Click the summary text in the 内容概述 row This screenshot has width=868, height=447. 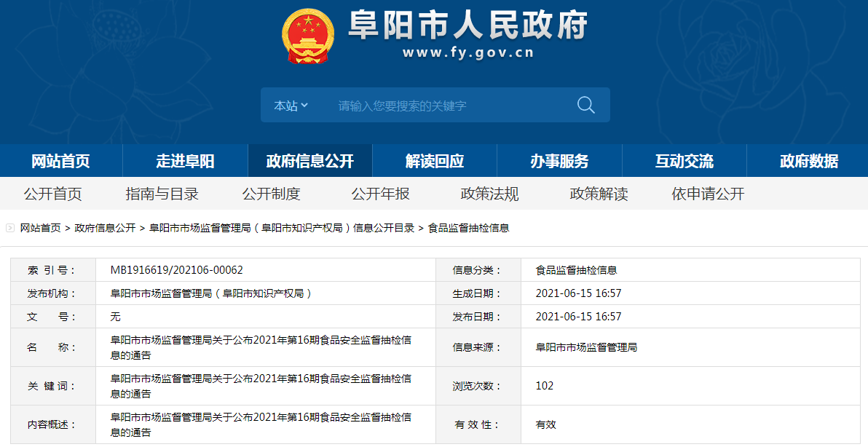click(x=261, y=425)
